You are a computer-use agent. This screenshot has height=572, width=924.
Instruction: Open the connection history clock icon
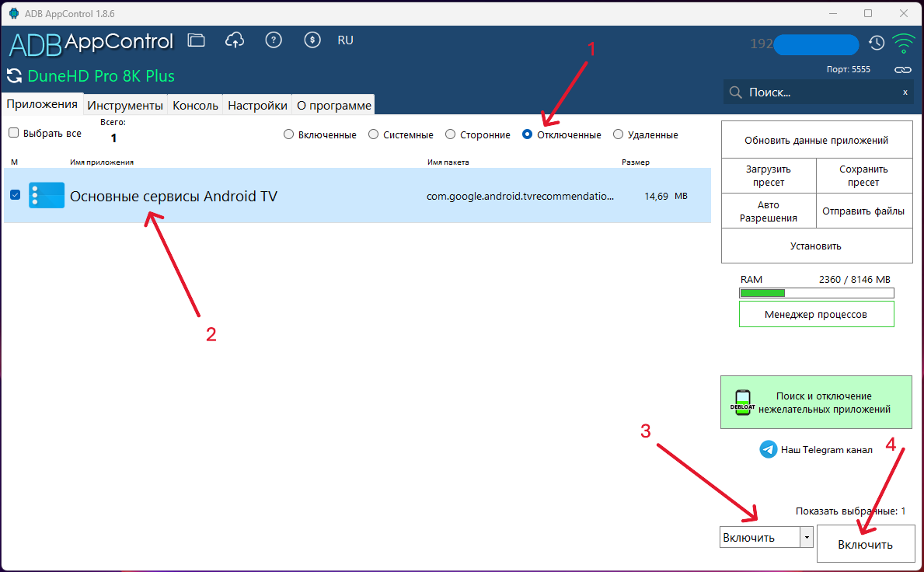877,43
